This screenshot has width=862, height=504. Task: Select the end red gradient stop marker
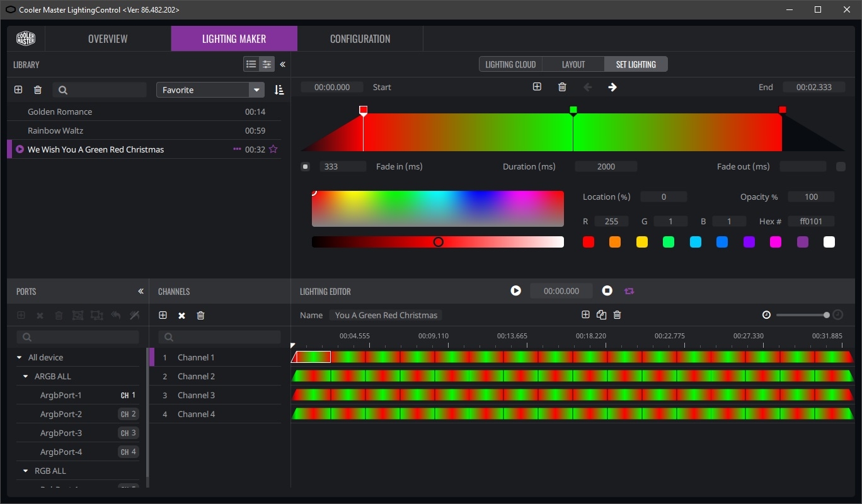(783, 110)
